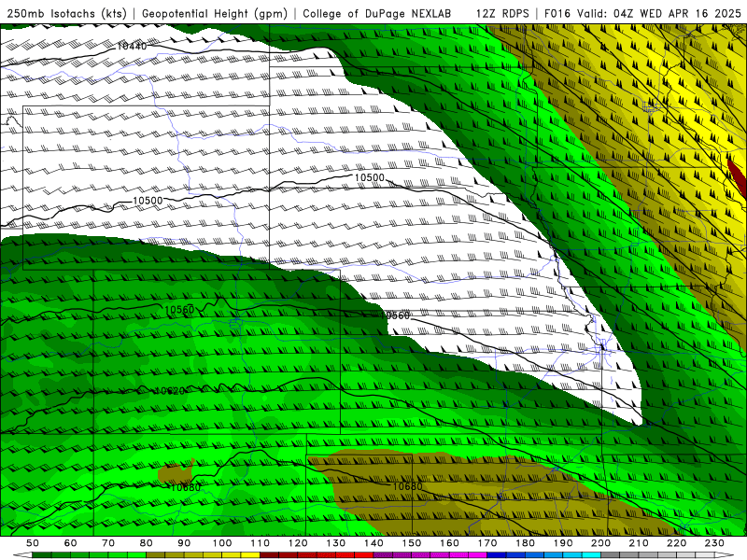Click the eastern 10500 contour label
This screenshot has height=560, width=747.
tap(369, 177)
